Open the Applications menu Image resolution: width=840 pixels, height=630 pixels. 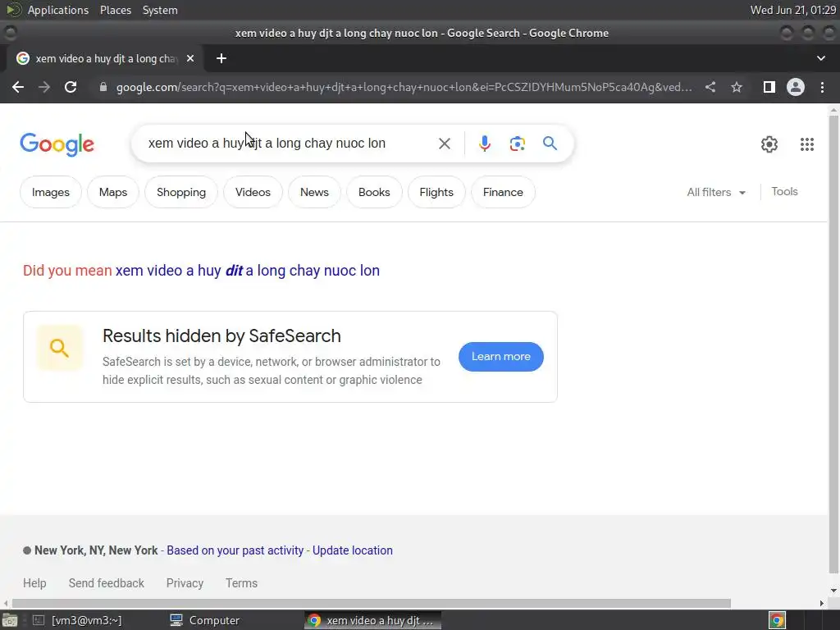click(x=58, y=10)
